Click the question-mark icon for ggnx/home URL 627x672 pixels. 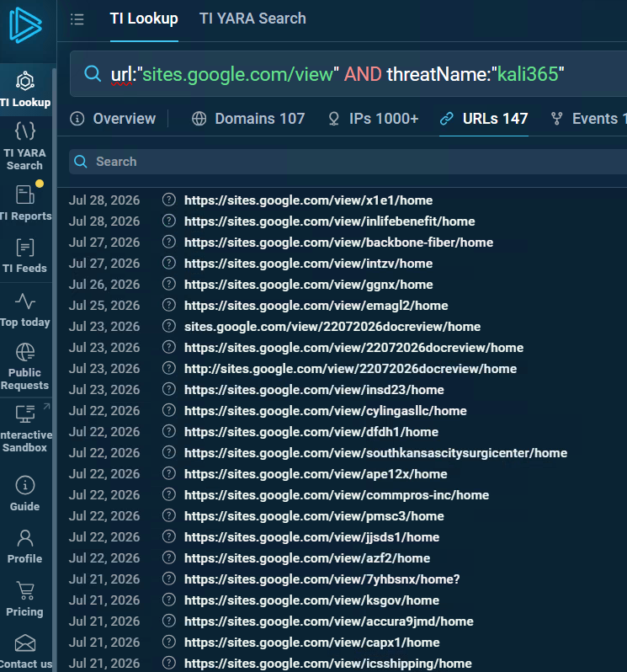point(169,284)
